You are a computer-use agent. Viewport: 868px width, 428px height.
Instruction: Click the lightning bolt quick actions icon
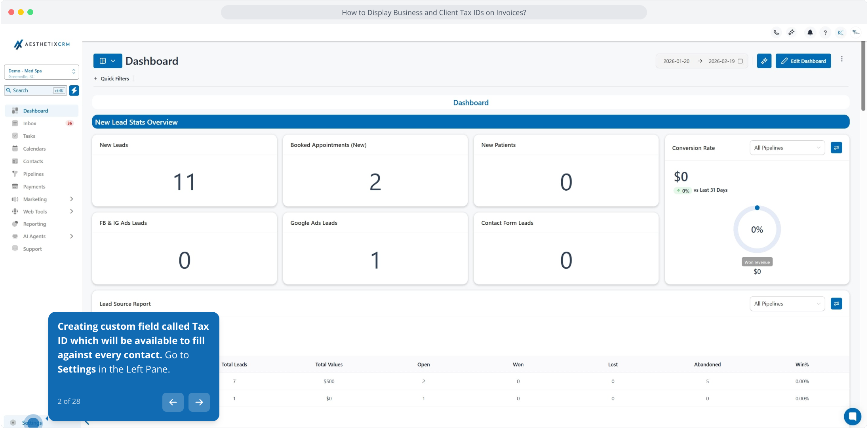coord(74,90)
